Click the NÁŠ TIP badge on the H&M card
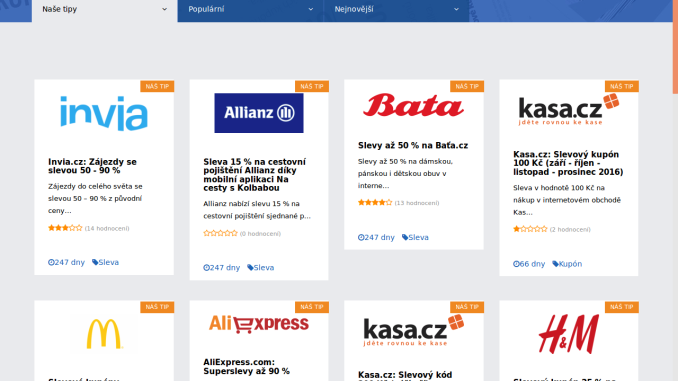Viewport: 678px width, 381px height. pyautogui.click(x=622, y=307)
